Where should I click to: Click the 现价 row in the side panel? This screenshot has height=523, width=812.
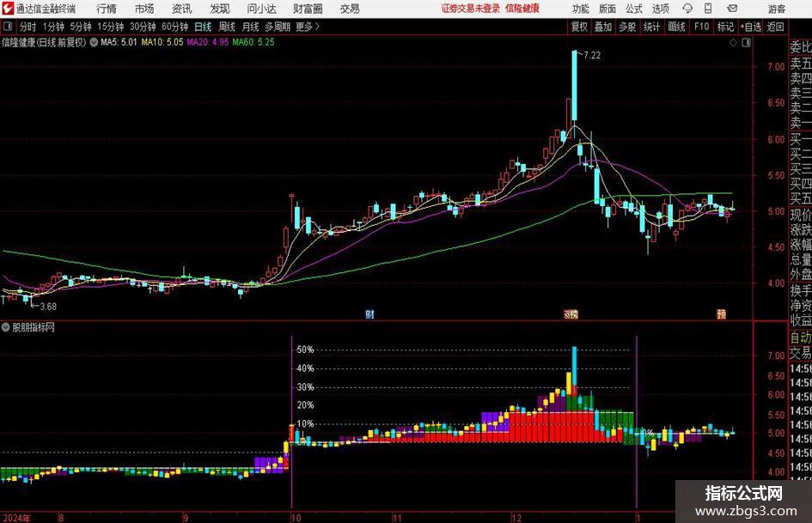[x=801, y=215]
